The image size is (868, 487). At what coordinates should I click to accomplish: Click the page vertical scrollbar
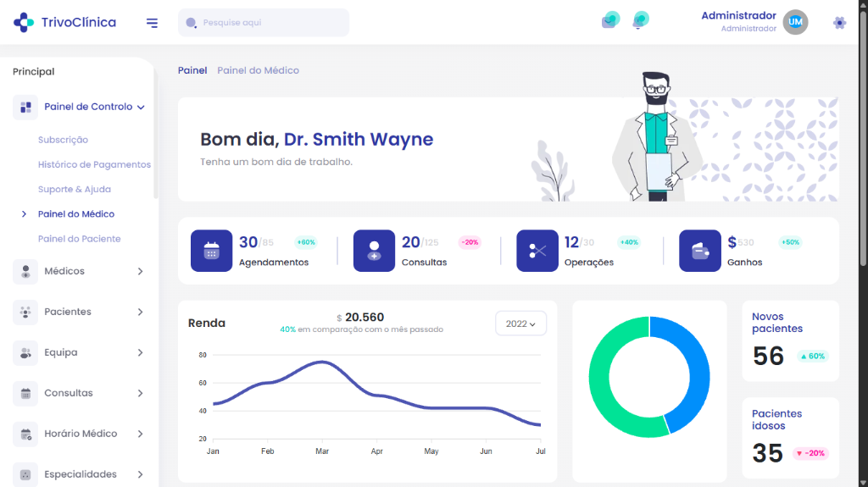coord(862,138)
